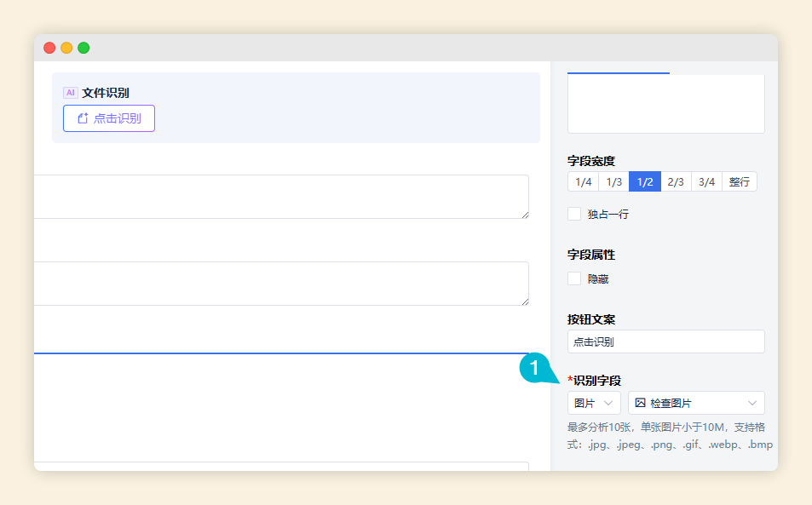Select the 1/2 field width option
This screenshot has width=812, height=505.
(645, 181)
